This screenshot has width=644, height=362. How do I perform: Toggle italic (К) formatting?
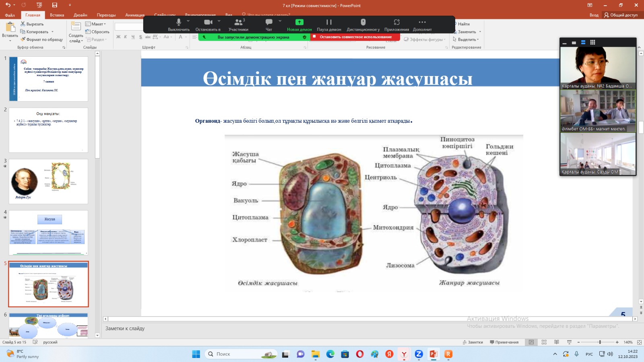point(126,37)
